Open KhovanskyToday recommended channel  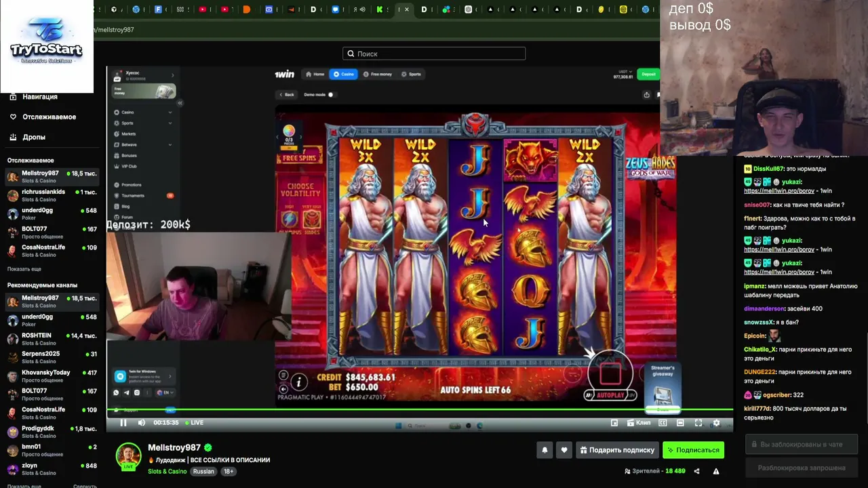tap(52, 376)
